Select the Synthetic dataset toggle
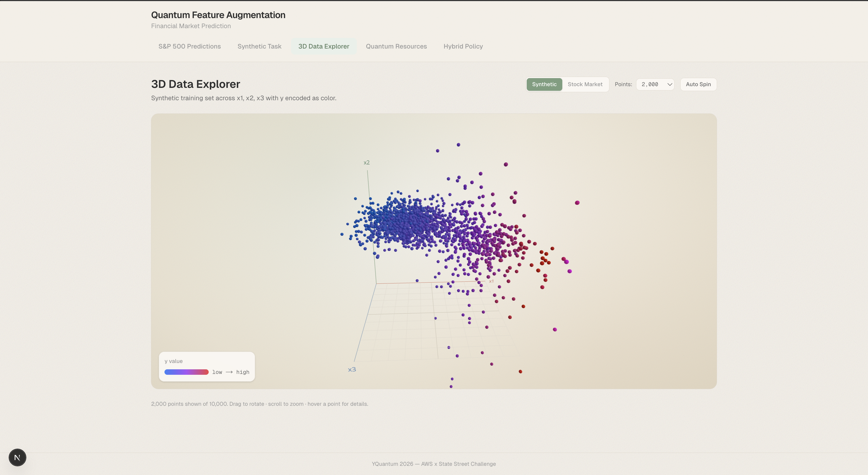 coord(544,84)
